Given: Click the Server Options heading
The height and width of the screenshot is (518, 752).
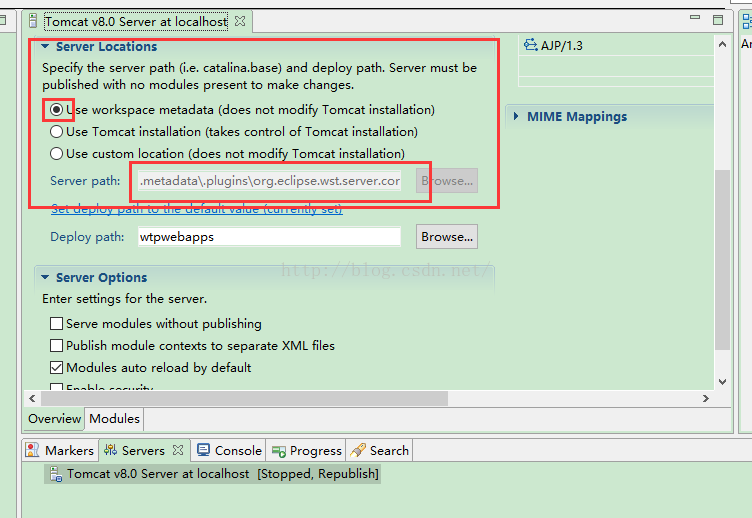Looking at the screenshot, I should pos(102,277).
